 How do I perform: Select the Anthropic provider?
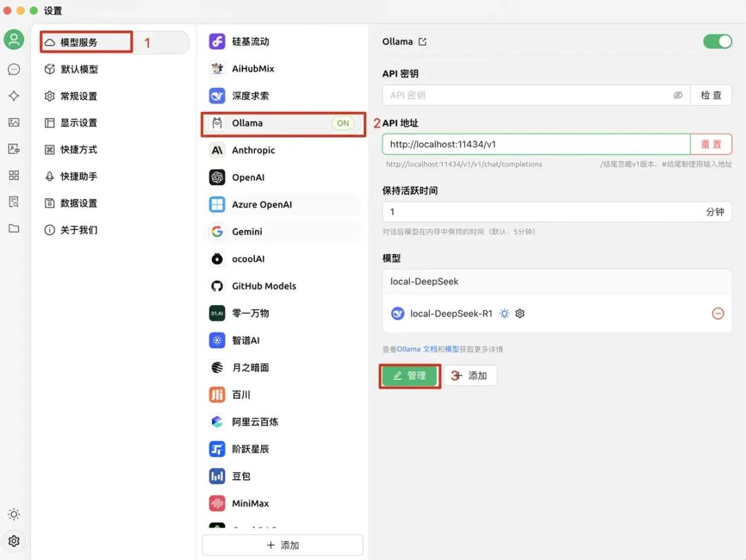[283, 151]
